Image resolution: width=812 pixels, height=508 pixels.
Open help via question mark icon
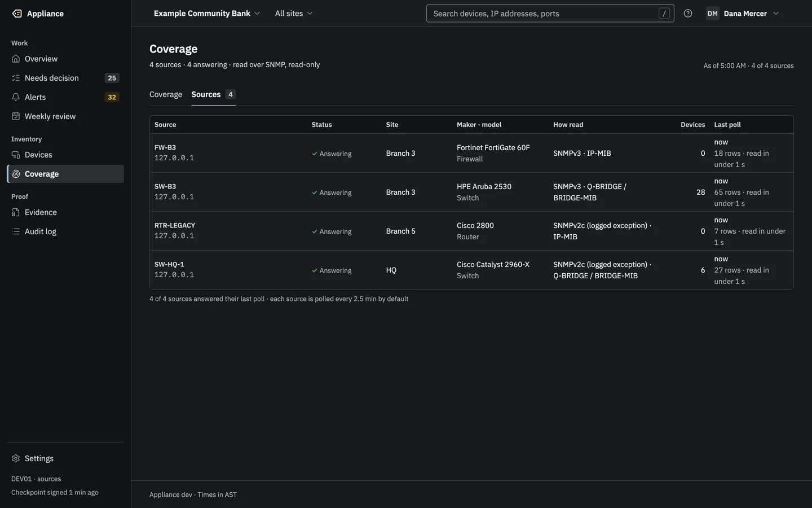click(x=688, y=14)
